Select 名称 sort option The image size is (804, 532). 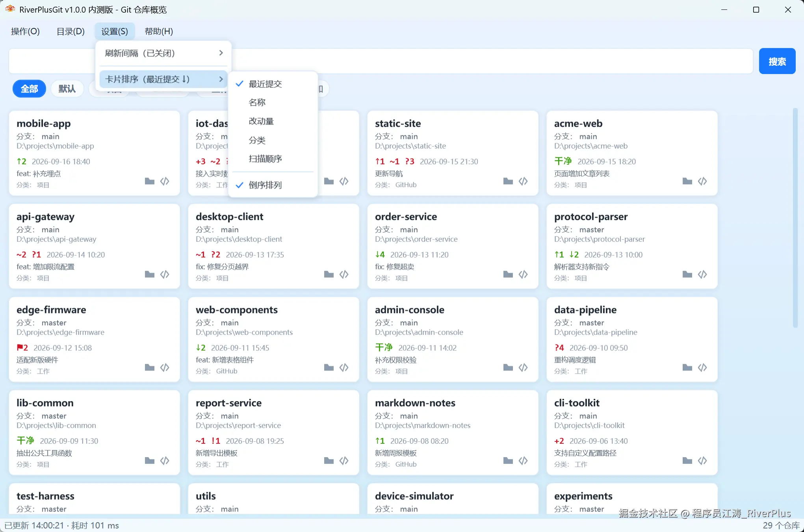273,102
